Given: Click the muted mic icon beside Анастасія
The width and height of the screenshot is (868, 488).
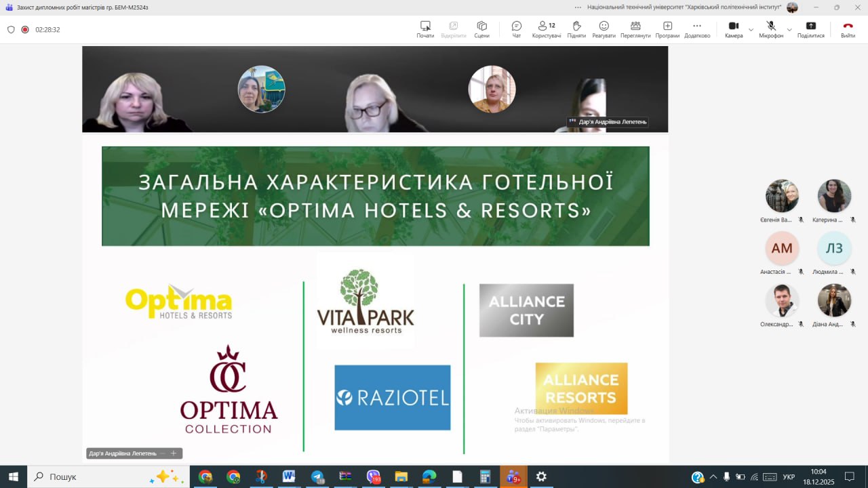Looking at the screenshot, I should (801, 272).
